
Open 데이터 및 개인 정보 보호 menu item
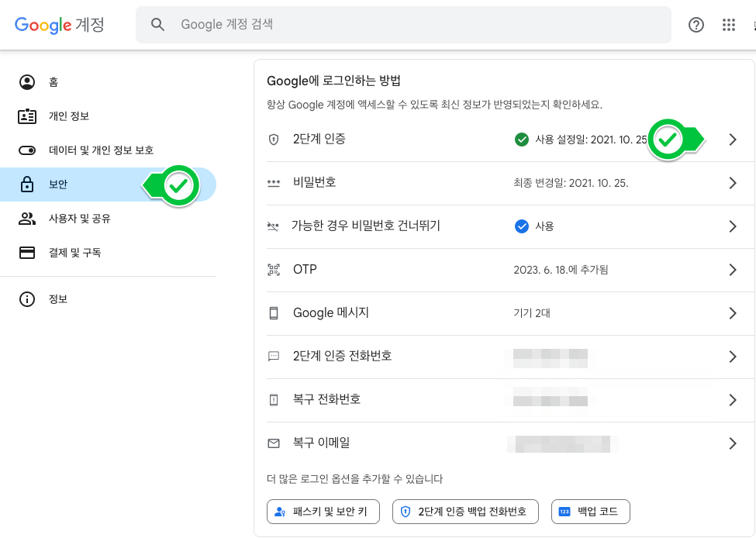(x=108, y=150)
